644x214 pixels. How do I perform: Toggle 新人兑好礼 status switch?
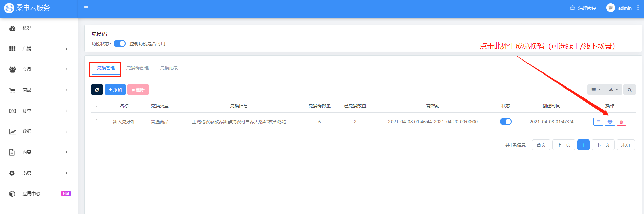(506, 122)
